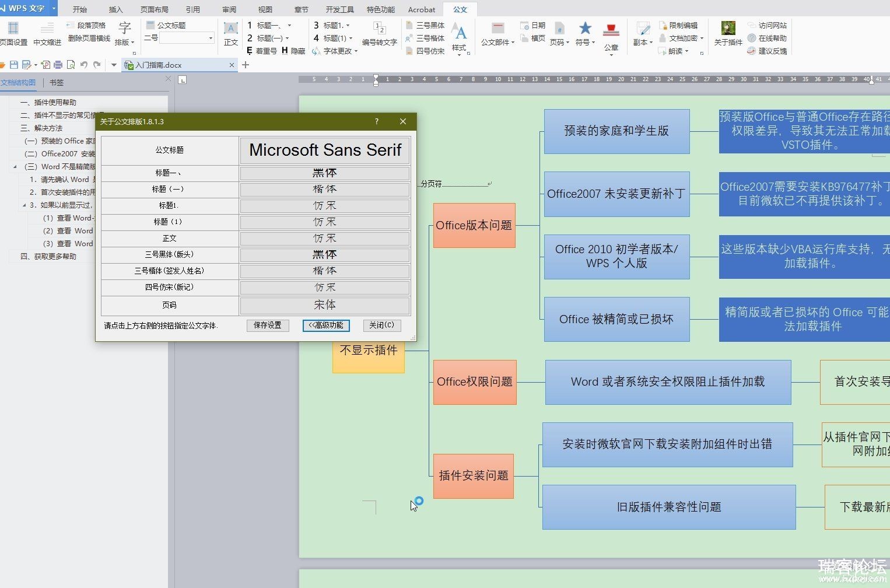Open the 样式 styles gallery
The image size is (890, 588).
point(460,37)
